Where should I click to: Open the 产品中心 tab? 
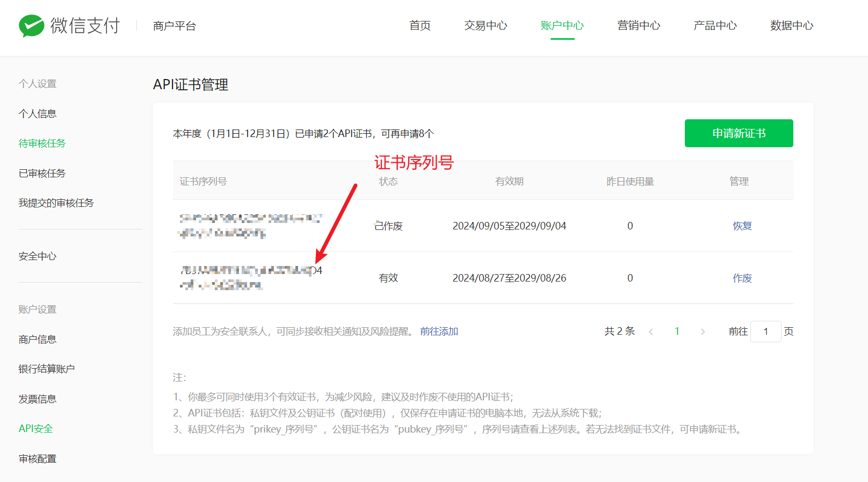click(x=715, y=25)
